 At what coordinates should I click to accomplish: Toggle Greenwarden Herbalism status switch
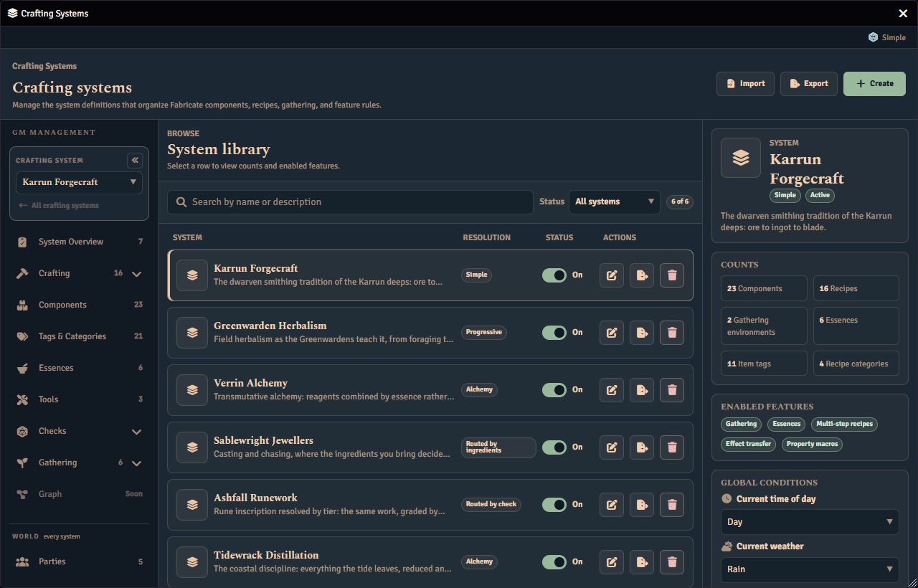[x=554, y=333]
